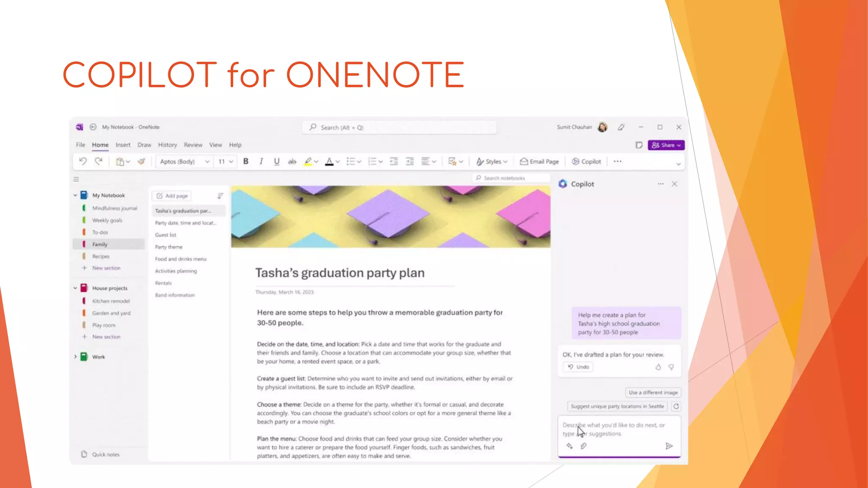868x488 pixels.
Task: Switch to the Insert tab
Action: coord(123,145)
